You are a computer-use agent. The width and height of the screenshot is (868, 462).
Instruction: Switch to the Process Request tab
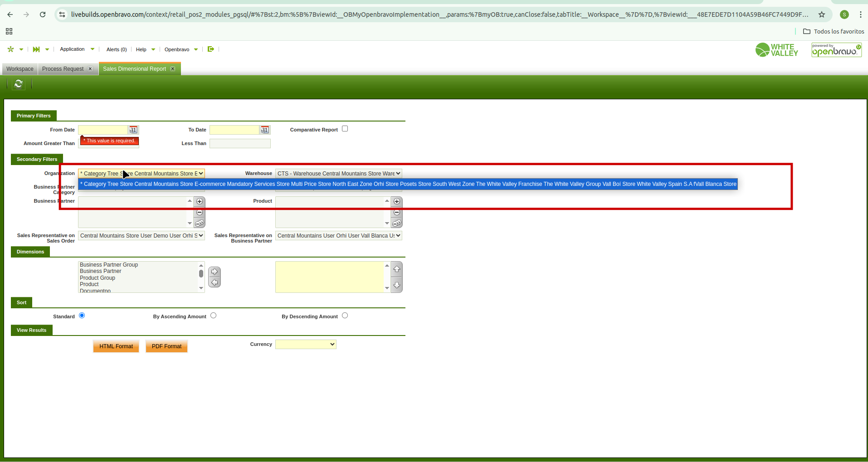(x=63, y=69)
